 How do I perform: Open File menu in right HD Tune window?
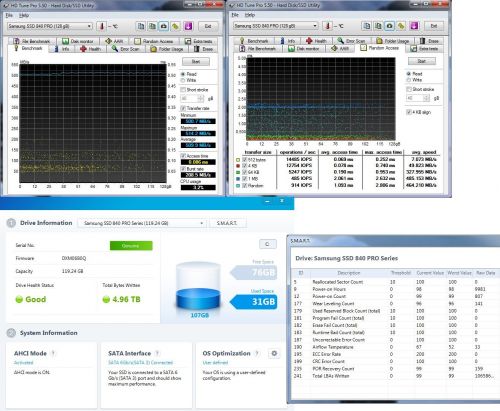click(x=235, y=15)
